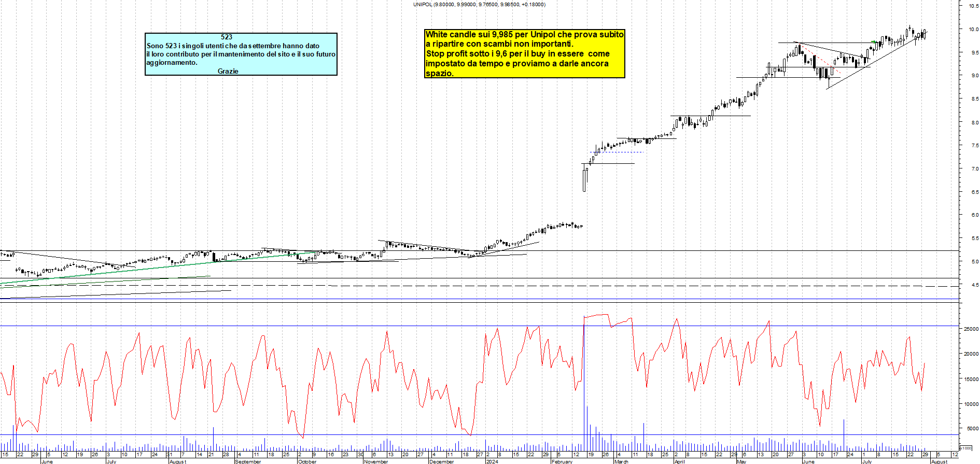Click the 10.0 price axis label
Image resolution: width=980 pixels, height=464 pixels.
pyautogui.click(x=974, y=30)
